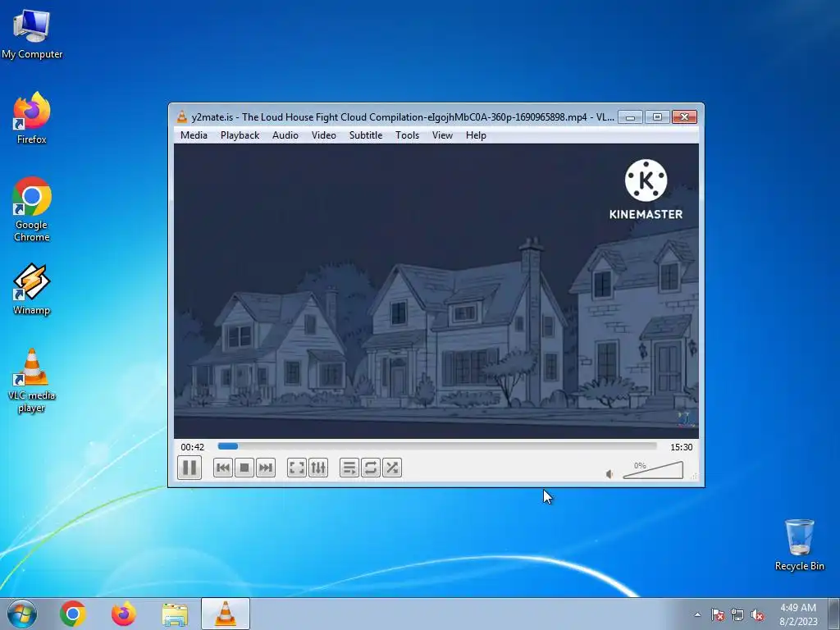Close the VLC media player window
Viewport: 840px width, 630px height.
point(685,116)
